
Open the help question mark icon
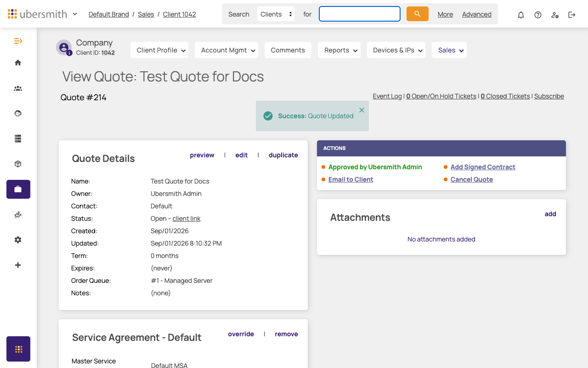[538, 15]
